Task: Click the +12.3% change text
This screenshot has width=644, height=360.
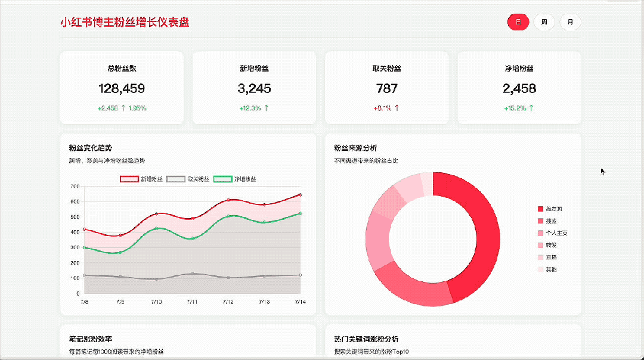Action: click(x=250, y=108)
